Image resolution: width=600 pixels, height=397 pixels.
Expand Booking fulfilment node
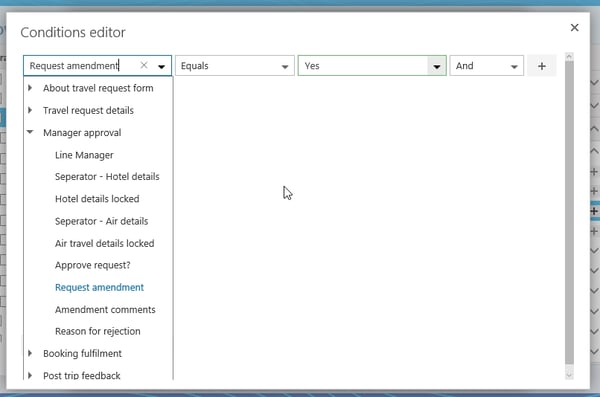coord(30,353)
